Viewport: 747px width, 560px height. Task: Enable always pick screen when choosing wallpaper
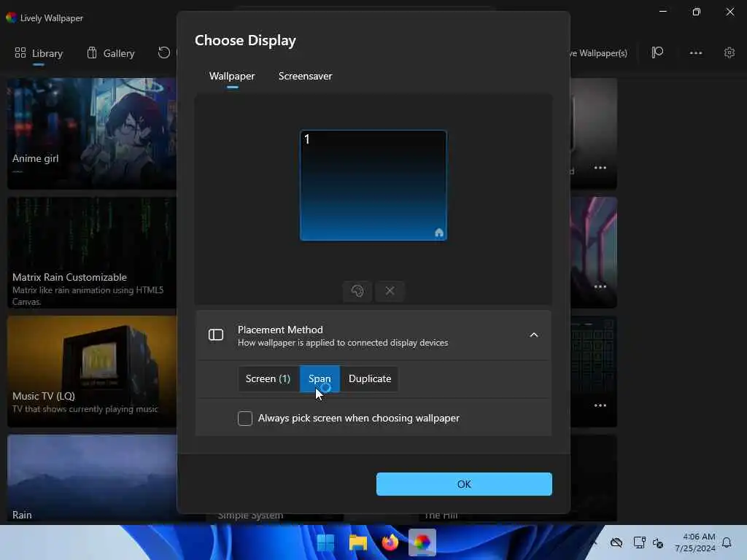pos(245,418)
